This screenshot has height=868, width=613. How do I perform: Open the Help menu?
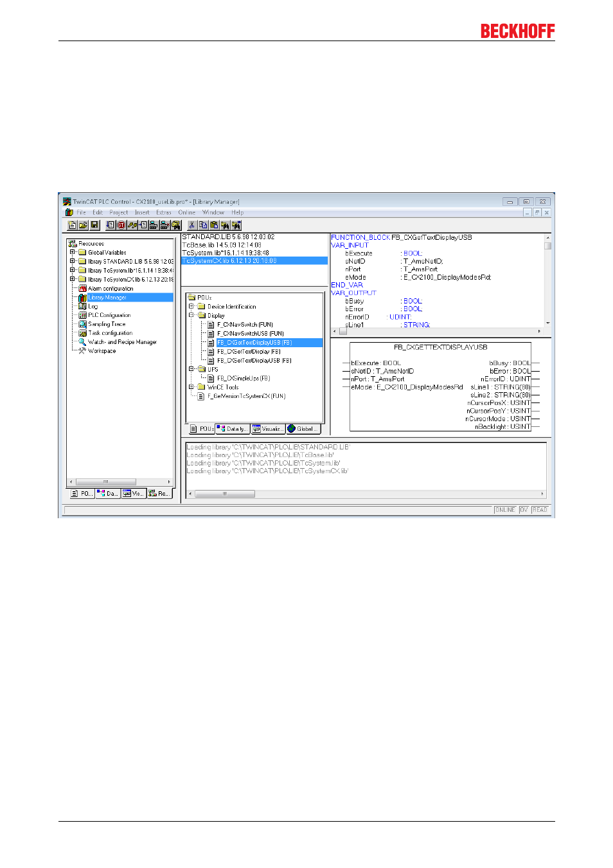[x=238, y=213]
